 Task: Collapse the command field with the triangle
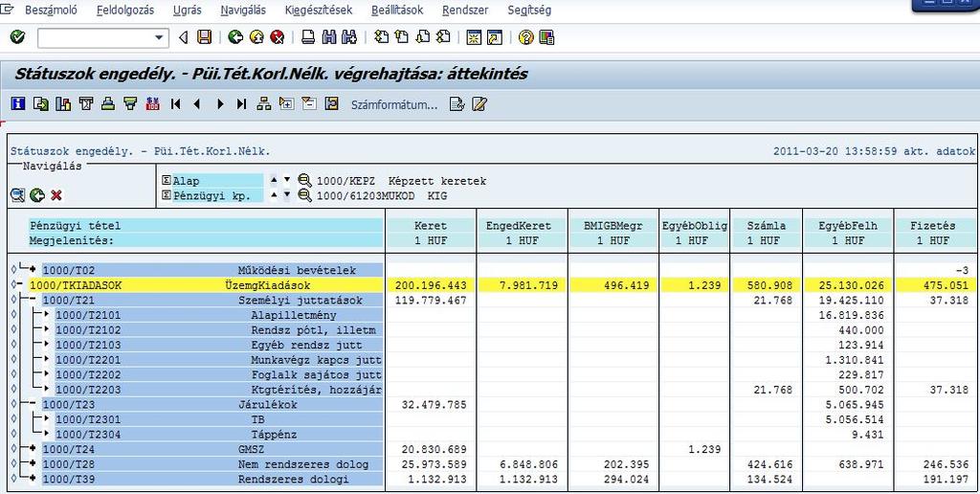(x=183, y=38)
